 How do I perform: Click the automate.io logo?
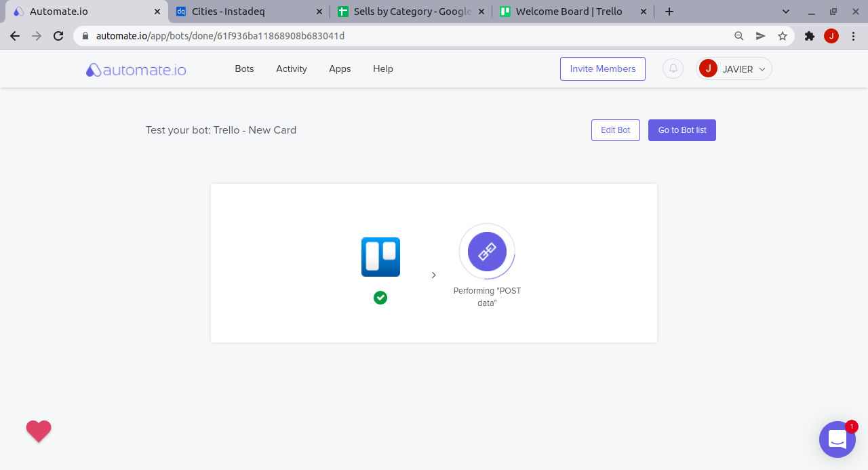click(x=136, y=69)
